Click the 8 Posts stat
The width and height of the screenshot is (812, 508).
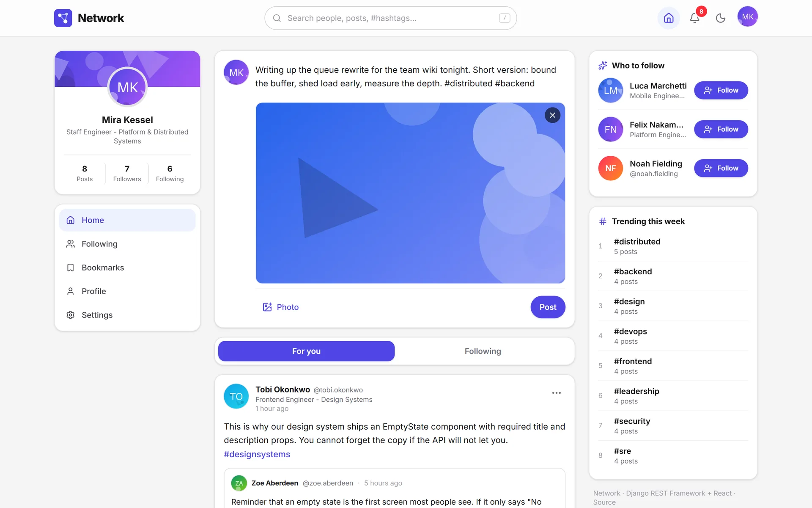pyautogui.click(x=85, y=174)
